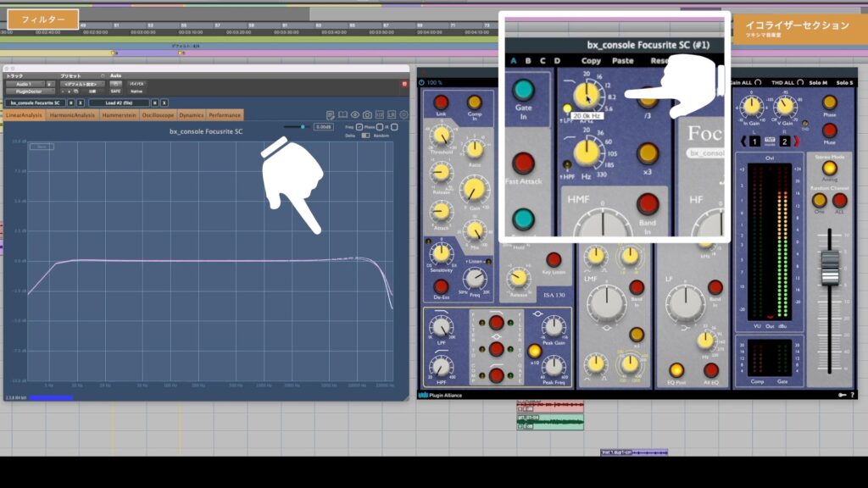Screen dimensions: 868x488
Task: Switch to the Oscilloscope tab
Action: pyautogui.click(x=158, y=115)
